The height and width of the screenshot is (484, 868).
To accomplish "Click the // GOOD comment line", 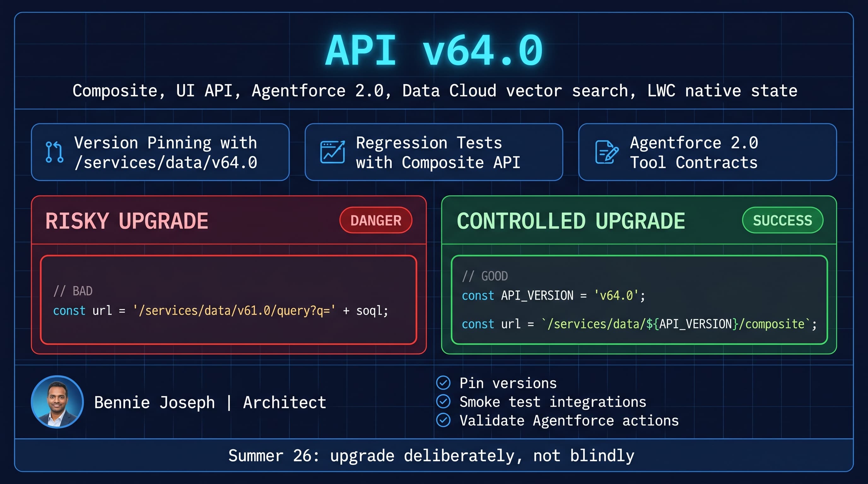I will coord(485,276).
